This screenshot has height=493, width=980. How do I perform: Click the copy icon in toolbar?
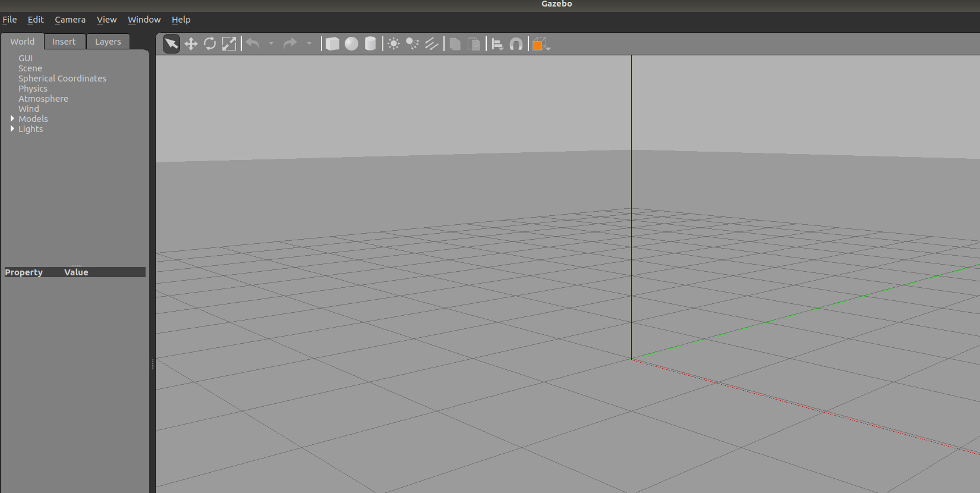point(455,44)
